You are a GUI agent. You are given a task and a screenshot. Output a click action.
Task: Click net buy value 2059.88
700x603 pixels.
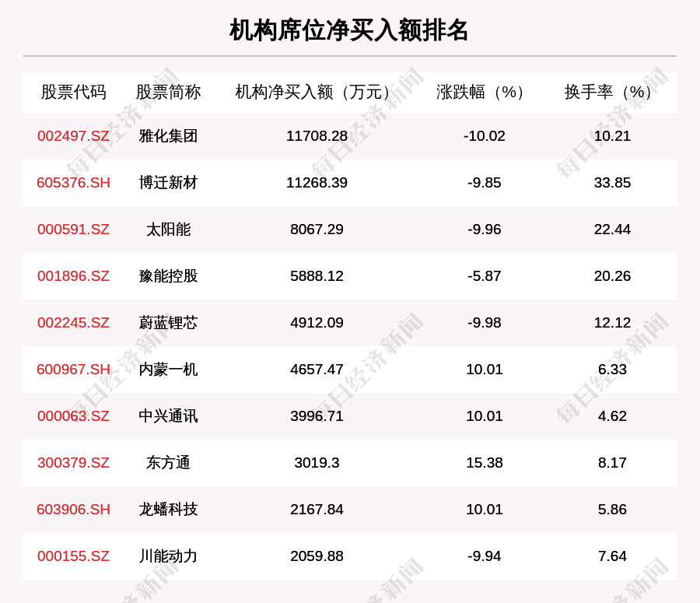pyautogui.click(x=317, y=556)
